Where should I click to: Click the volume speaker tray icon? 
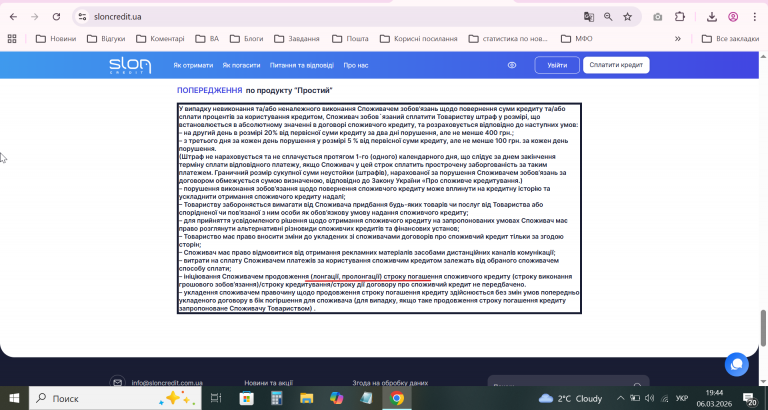point(650,398)
